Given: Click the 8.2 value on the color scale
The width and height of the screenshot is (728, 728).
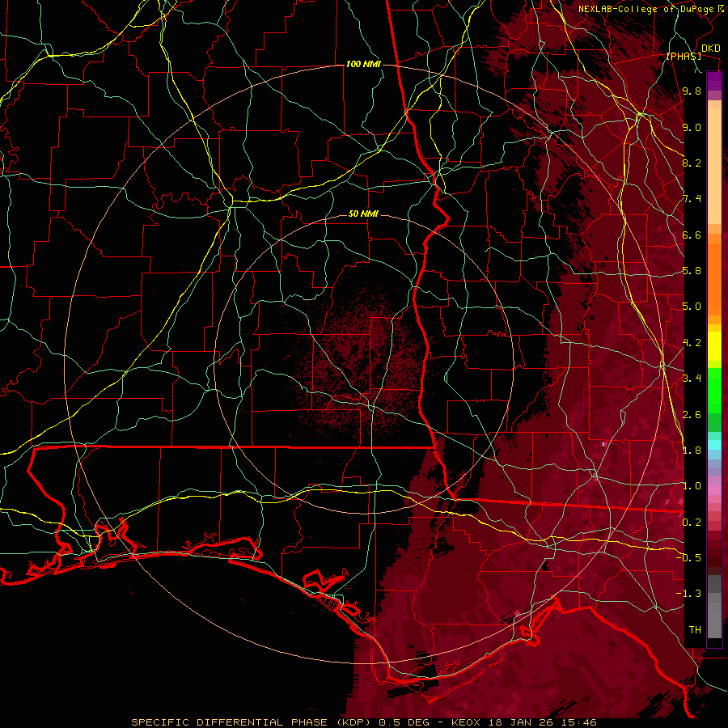Looking at the screenshot, I should (x=692, y=163).
